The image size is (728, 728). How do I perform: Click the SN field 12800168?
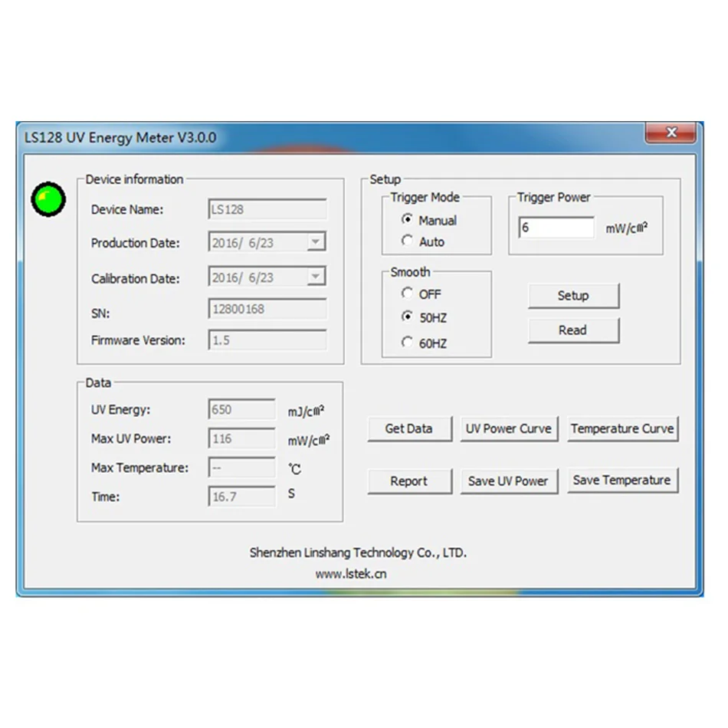click(x=267, y=309)
